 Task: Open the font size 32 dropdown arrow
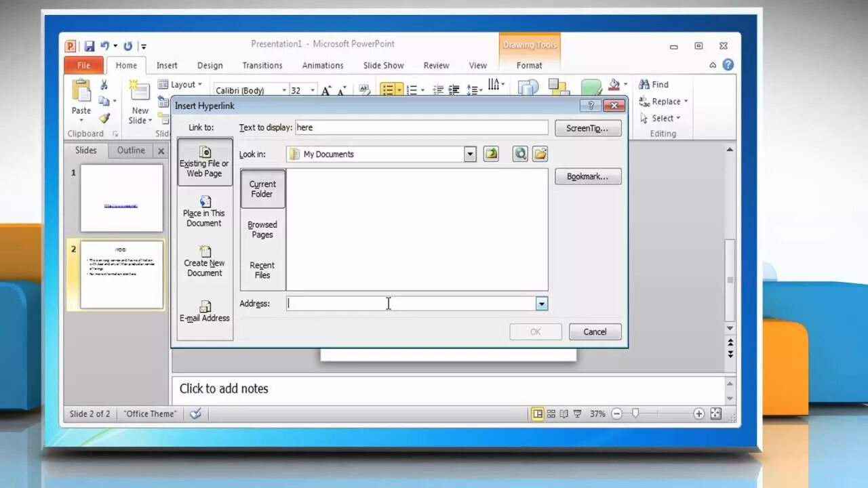tap(313, 90)
